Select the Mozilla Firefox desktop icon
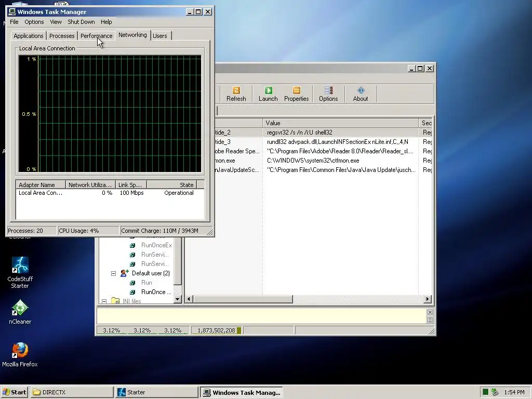532x399 pixels. [x=20, y=354]
